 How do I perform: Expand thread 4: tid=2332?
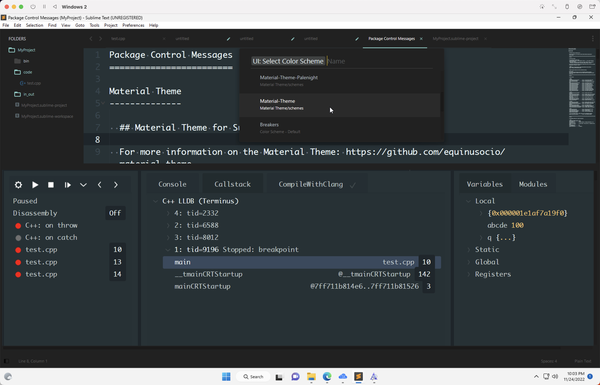(168, 213)
